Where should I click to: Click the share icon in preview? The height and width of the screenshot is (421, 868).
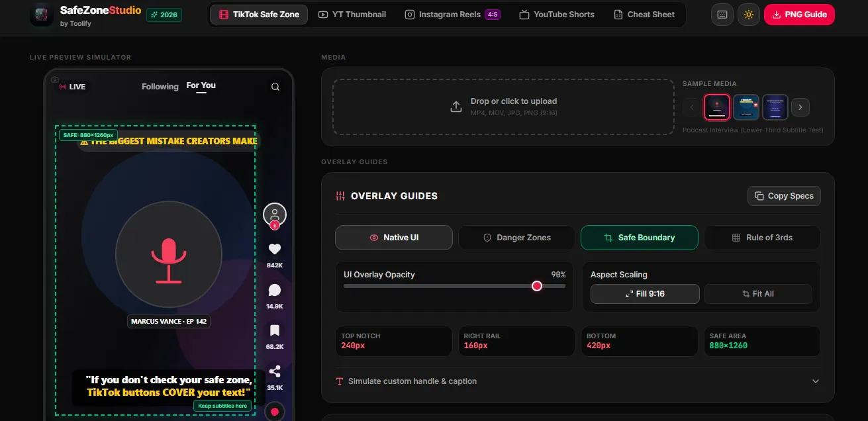pos(275,371)
